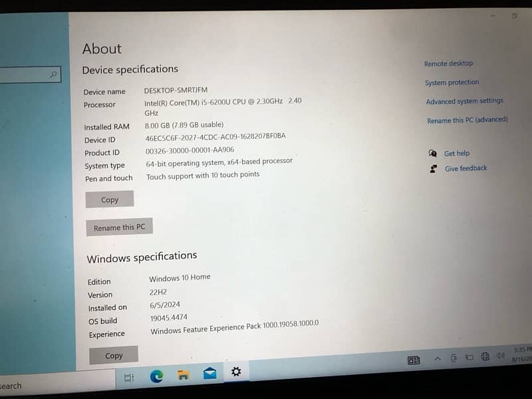The width and height of the screenshot is (532, 399).
Task: Click the Settings gear taskbar icon
Action: [x=235, y=372]
